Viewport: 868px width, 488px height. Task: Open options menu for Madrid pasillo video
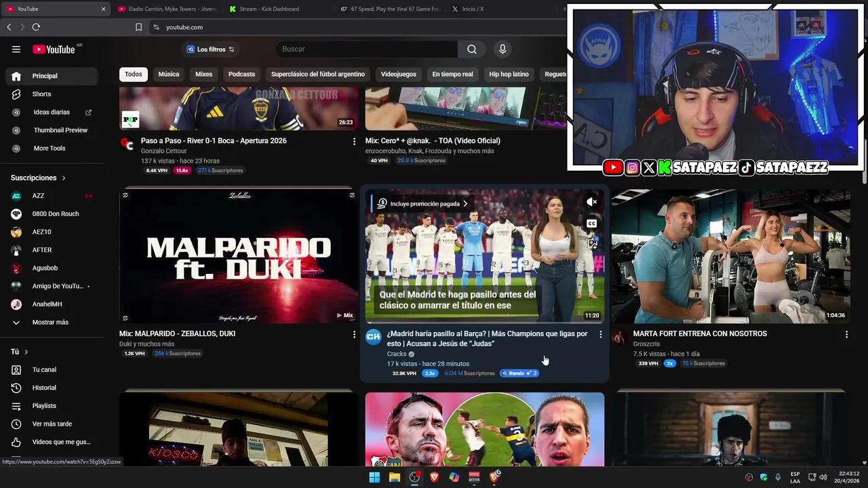[600, 334]
